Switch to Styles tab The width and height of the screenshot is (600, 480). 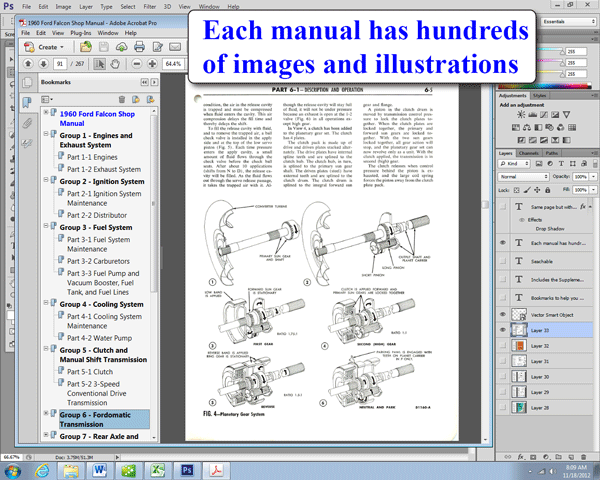[x=539, y=95]
